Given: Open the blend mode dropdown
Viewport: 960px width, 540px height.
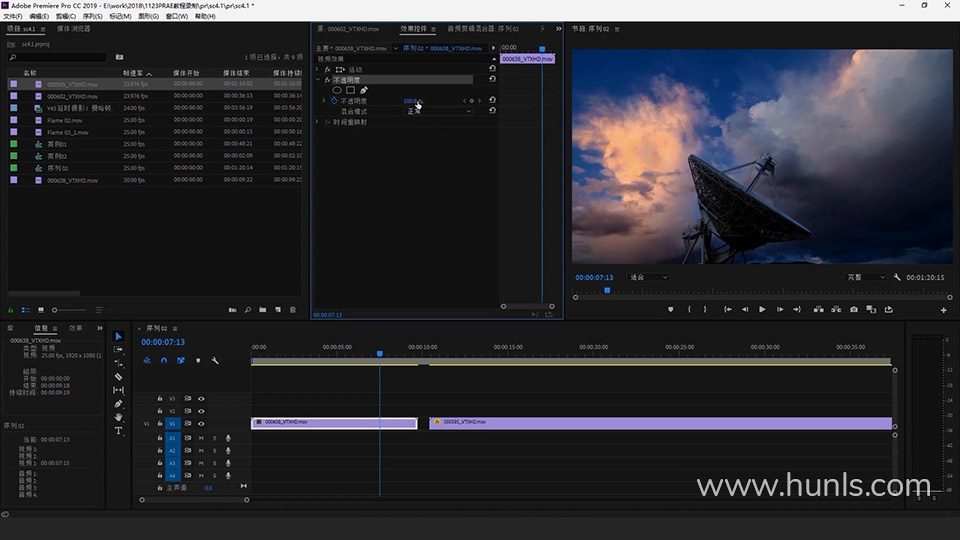Looking at the screenshot, I should (438, 111).
